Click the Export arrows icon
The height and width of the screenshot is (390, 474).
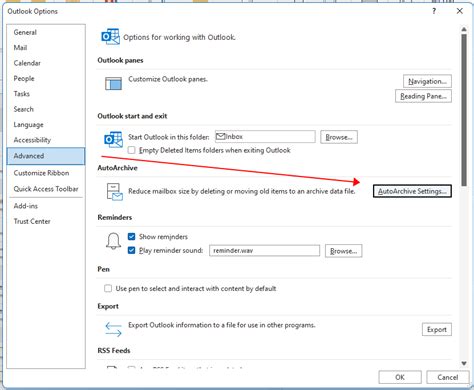point(113,329)
